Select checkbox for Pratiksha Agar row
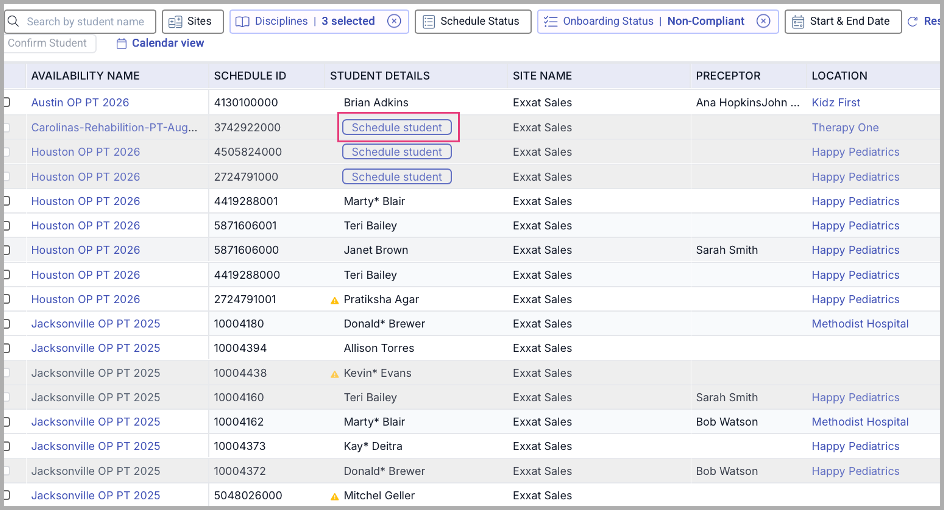 click(x=7, y=299)
